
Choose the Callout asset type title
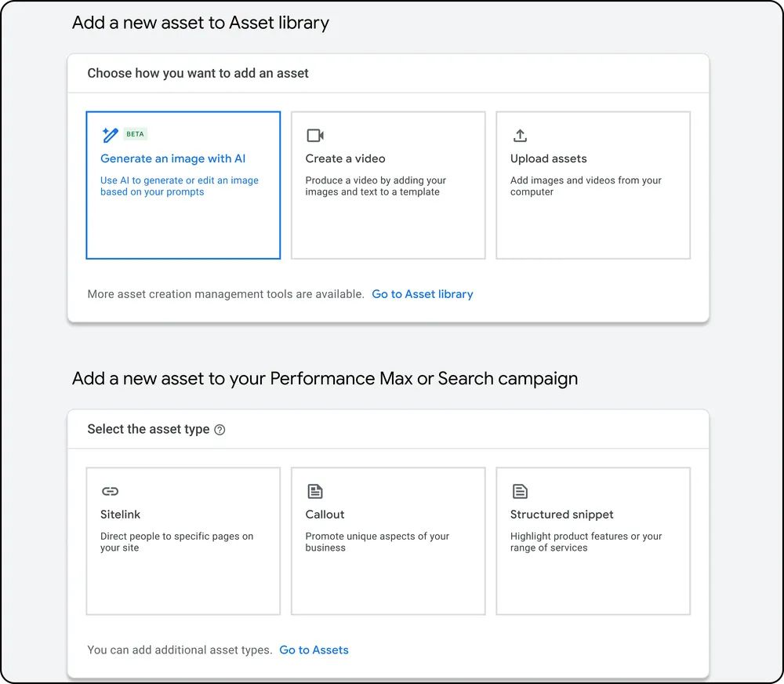pyautogui.click(x=325, y=515)
